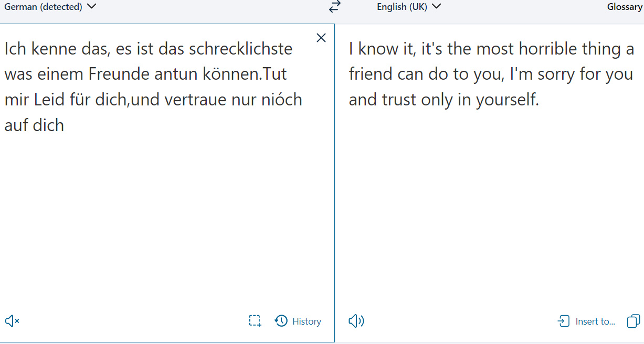Capture text from screen icon
The image size is (644, 344).
point(255,321)
